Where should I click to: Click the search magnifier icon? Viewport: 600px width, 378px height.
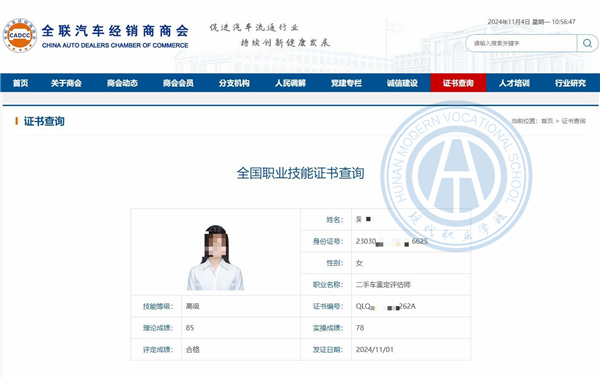pos(587,43)
